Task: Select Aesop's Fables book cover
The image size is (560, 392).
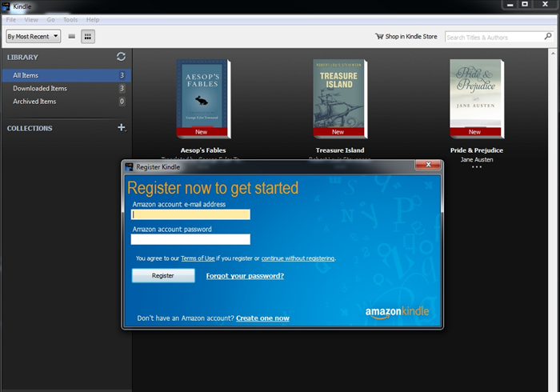Action: pos(203,99)
